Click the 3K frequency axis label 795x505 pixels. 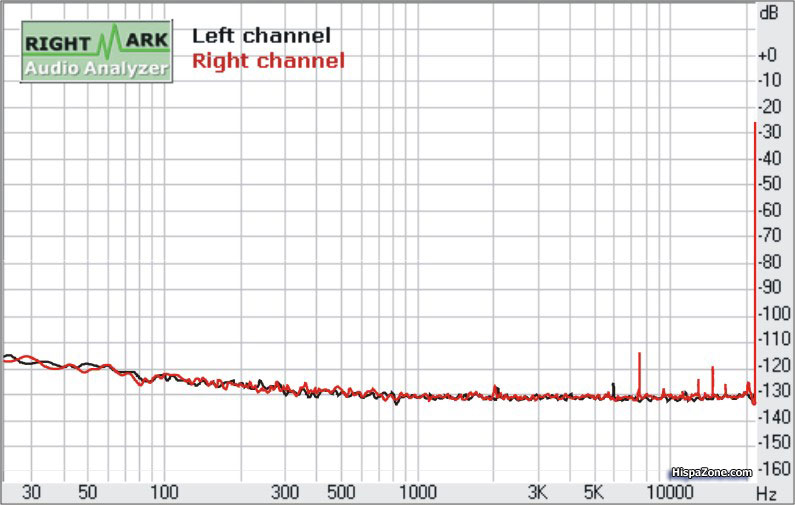538,493
